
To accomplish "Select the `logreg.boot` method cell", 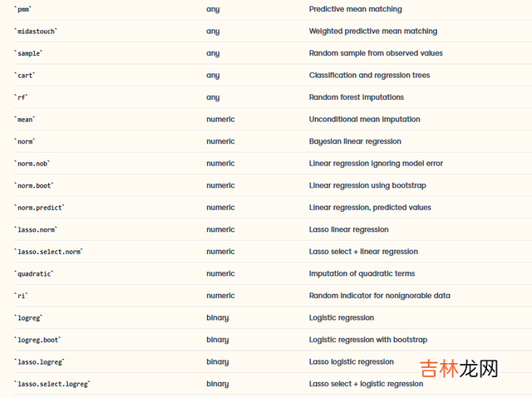I will [37, 340].
